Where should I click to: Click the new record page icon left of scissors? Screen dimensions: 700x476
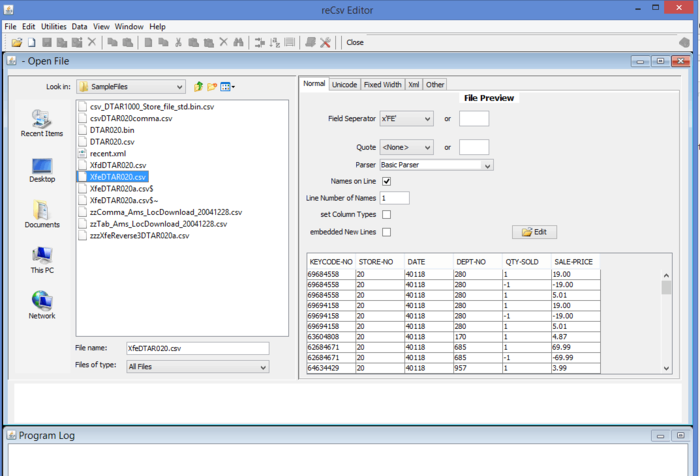point(149,42)
